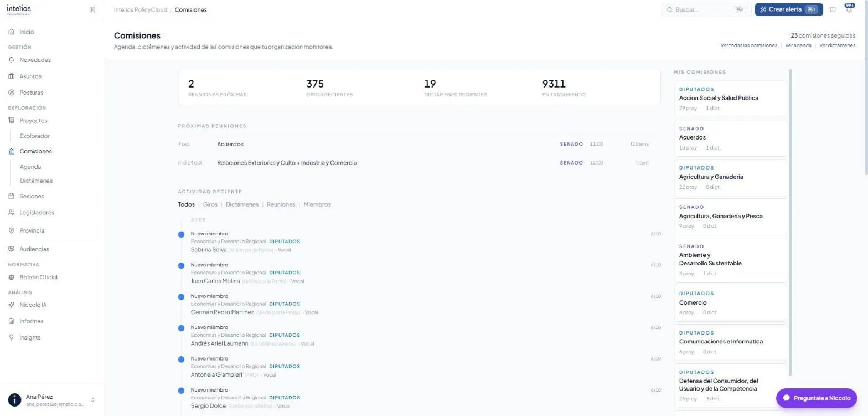Open the Agricultura y Ganaderia commission card
This screenshot has height=416, width=868.
click(x=731, y=178)
